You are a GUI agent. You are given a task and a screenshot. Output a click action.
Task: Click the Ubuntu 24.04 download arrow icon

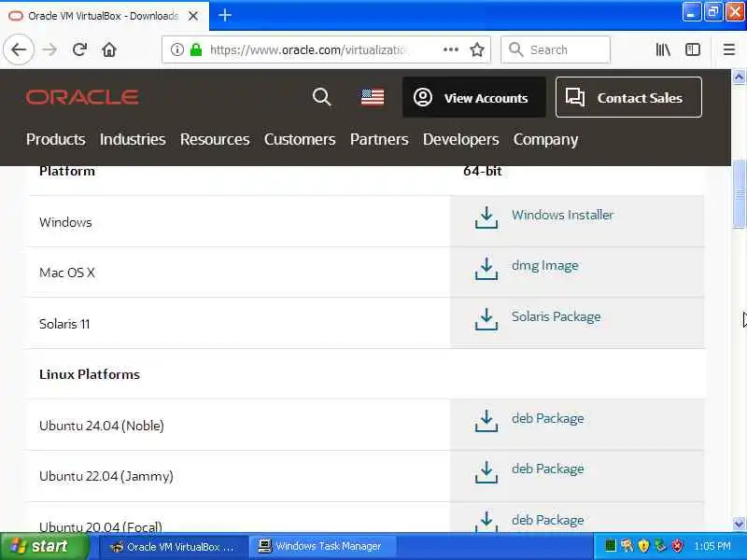pyautogui.click(x=486, y=421)
